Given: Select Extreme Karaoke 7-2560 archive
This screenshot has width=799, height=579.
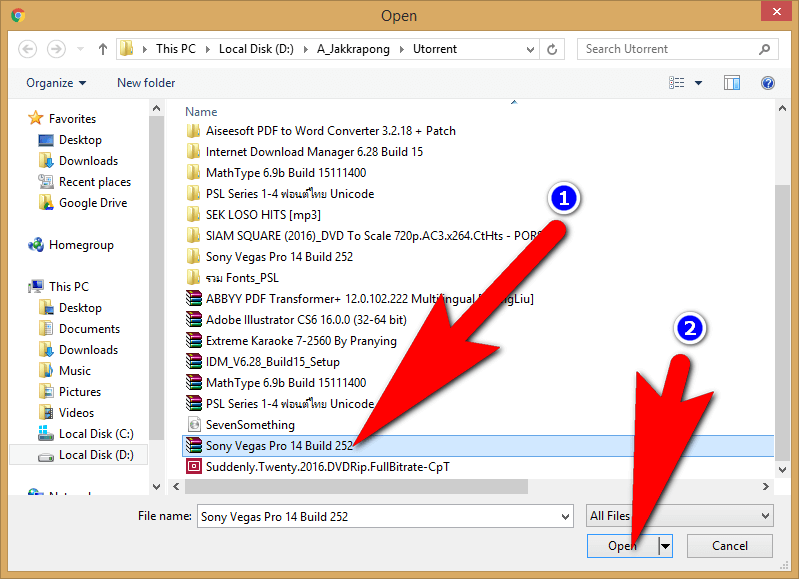Looking at the screenshot, I should [291, 340].
